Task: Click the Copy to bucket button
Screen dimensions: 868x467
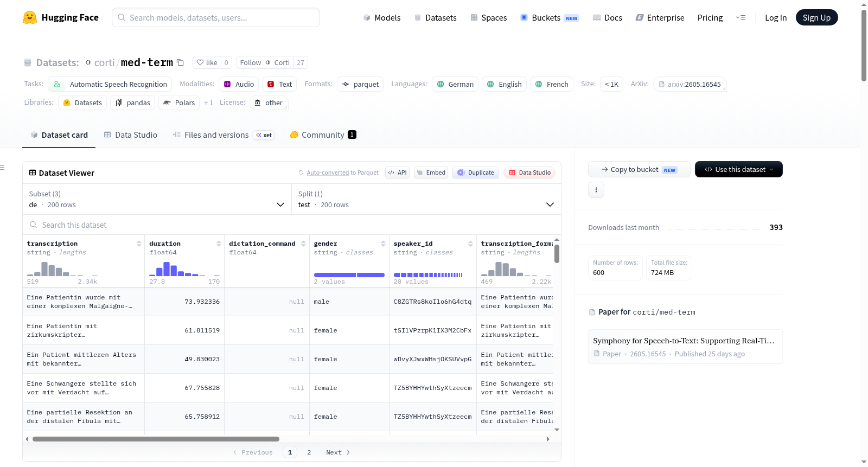Action: (x=639, y=169)
